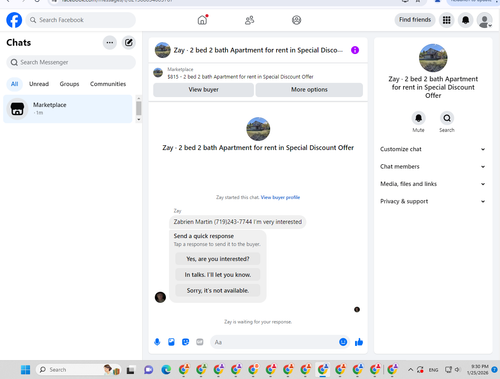Expand Privacy & support section

click(x=433, y=201)
